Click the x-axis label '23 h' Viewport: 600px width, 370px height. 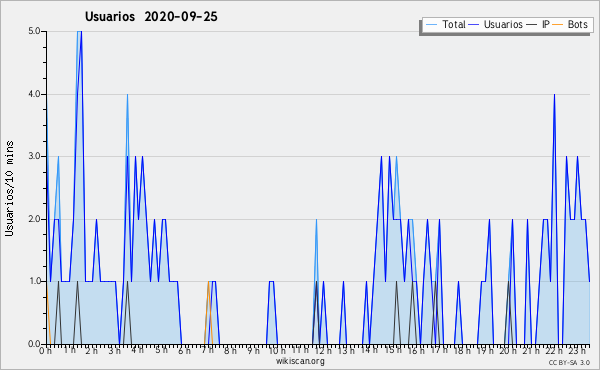tap(577, 351)
